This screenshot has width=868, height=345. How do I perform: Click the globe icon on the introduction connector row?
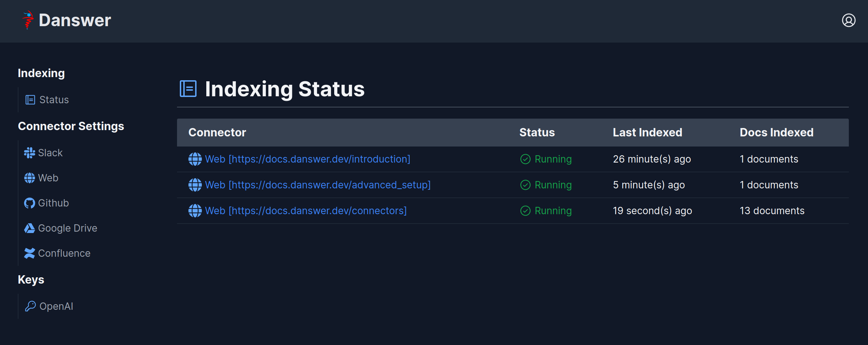point(195,159)
